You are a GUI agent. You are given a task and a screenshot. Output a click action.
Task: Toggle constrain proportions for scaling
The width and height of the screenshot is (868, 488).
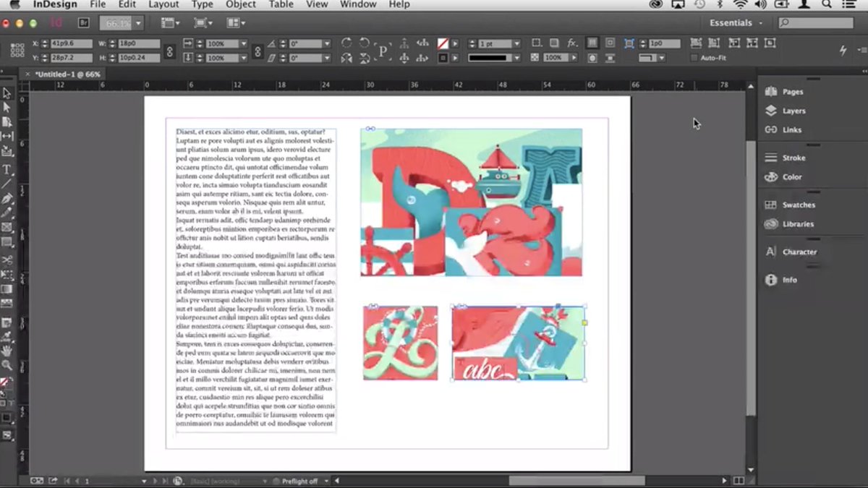[x=257, y=51]
